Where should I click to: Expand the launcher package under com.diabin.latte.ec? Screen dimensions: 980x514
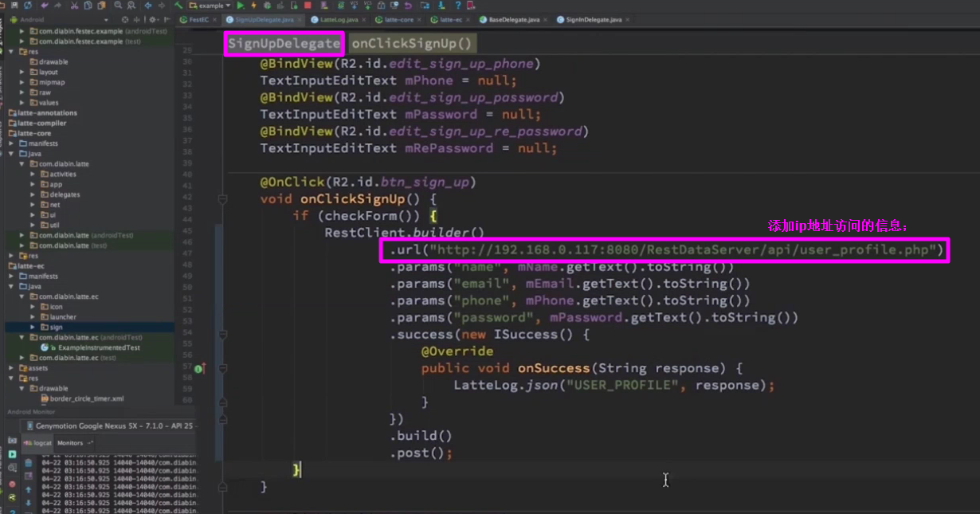(33, 316)
